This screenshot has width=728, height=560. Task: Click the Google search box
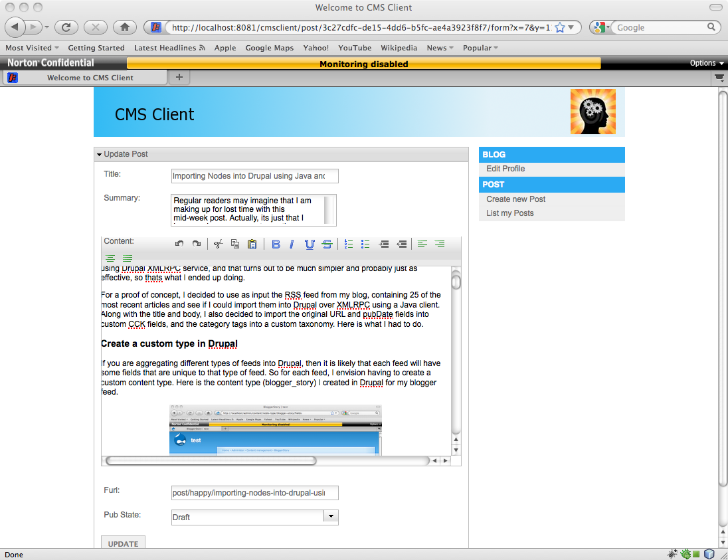tap(660, 27)
